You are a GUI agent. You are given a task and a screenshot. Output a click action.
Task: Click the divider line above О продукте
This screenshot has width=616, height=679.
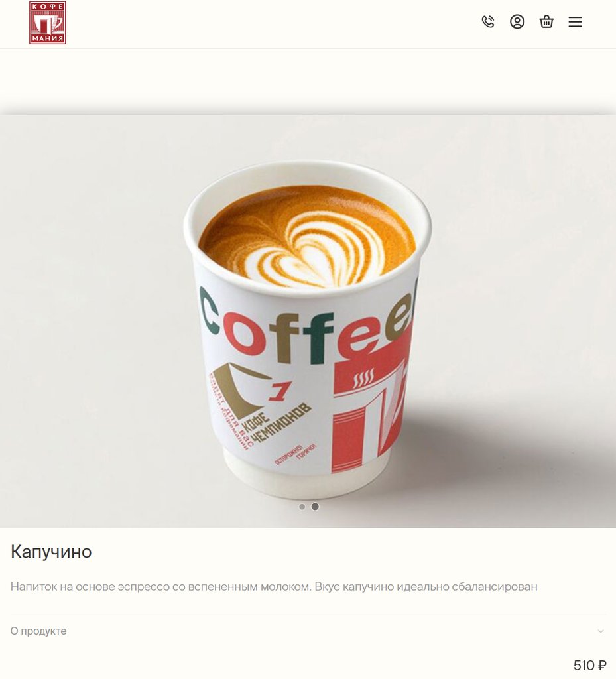coord(308,615)
